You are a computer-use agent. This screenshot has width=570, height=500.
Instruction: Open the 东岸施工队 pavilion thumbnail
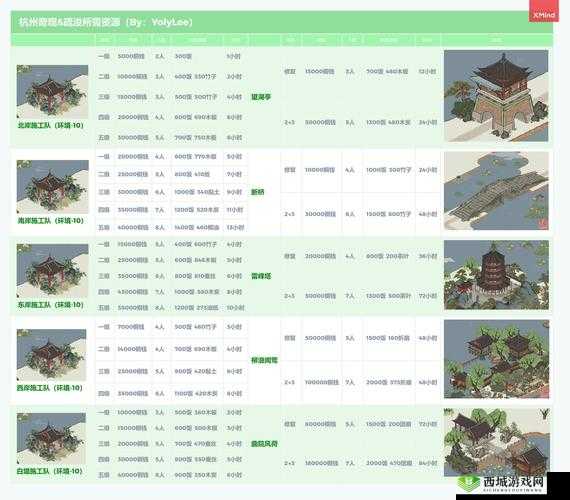(52, 271)
